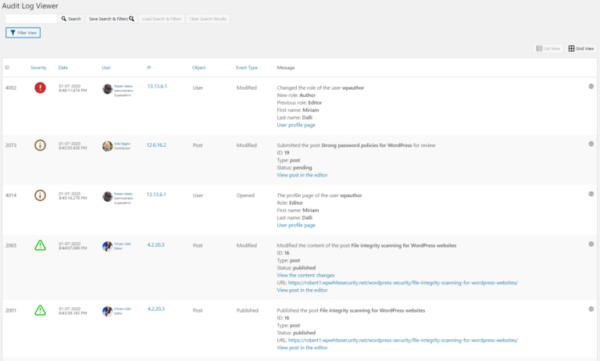The image size is (600, 361).
Task: Click the editor avatar in event 2065 row
Action: pyautogui.click(x=107, y=246)
